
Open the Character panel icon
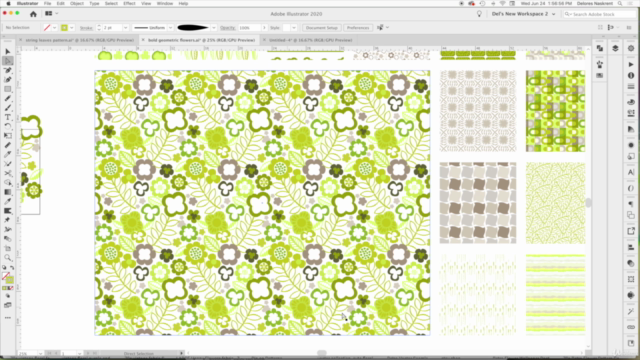631,172
